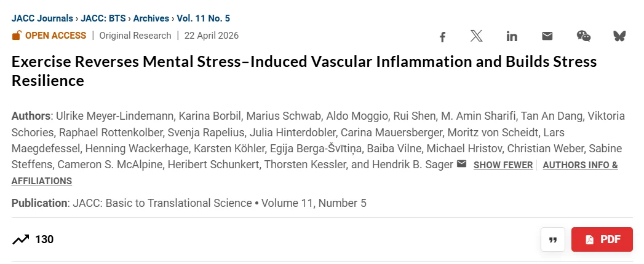
Task: Open Authors Info & Affiliations
Action: (580, 165)
